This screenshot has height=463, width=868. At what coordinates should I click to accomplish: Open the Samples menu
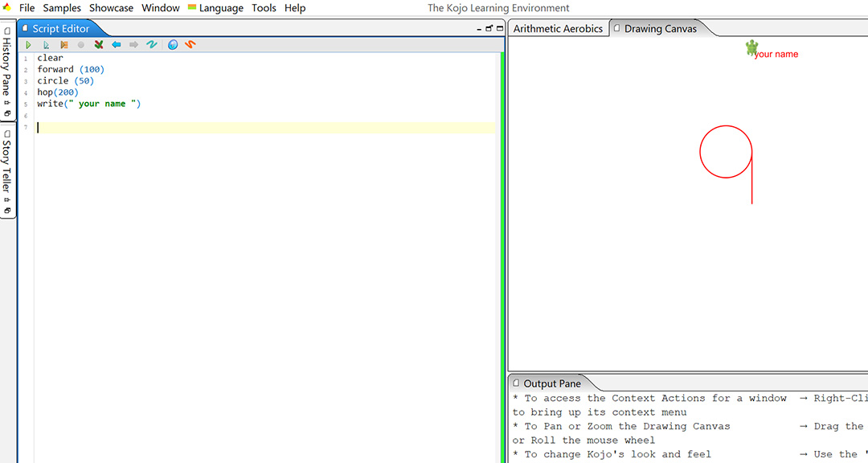point(62,8)
